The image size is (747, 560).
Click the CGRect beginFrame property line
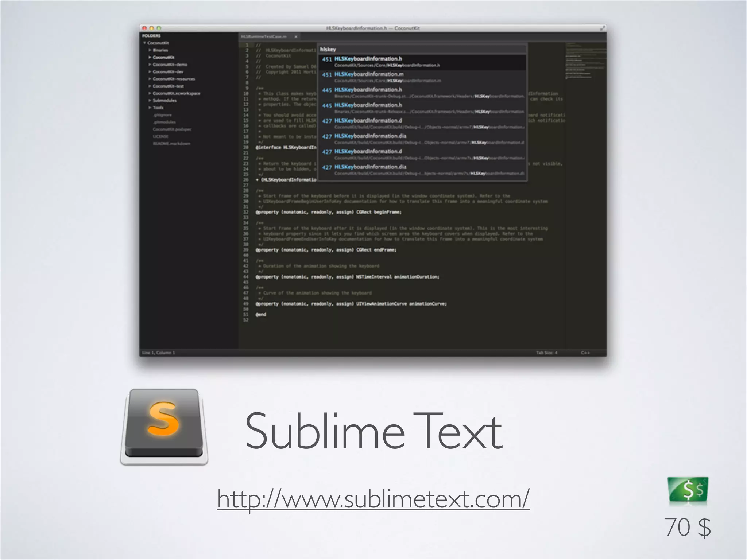(328, 212)
